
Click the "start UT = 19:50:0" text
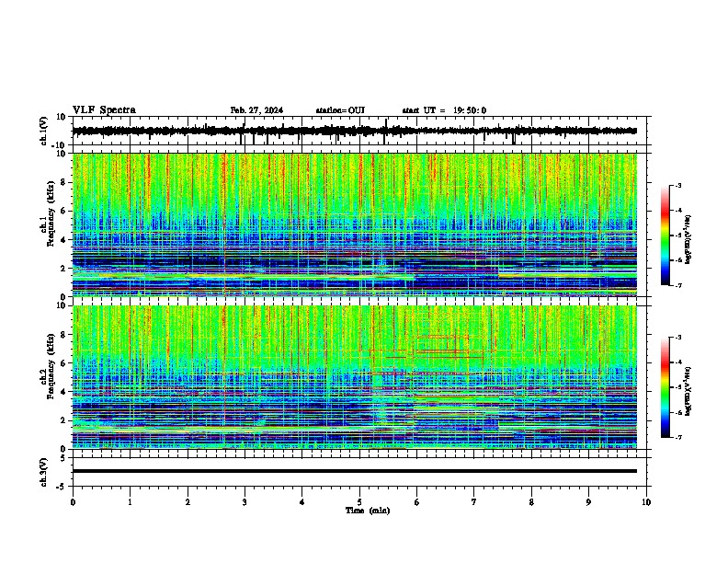(444, 110)
